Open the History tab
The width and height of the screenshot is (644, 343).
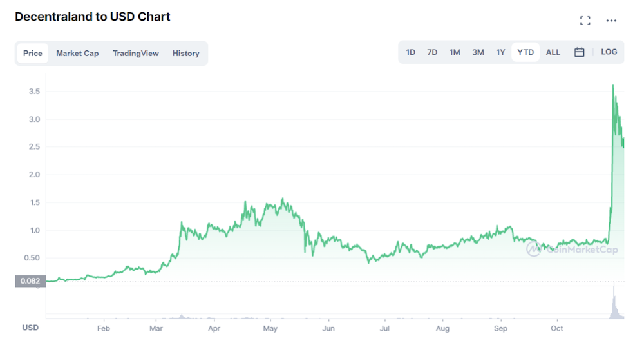tap(185, 54)
